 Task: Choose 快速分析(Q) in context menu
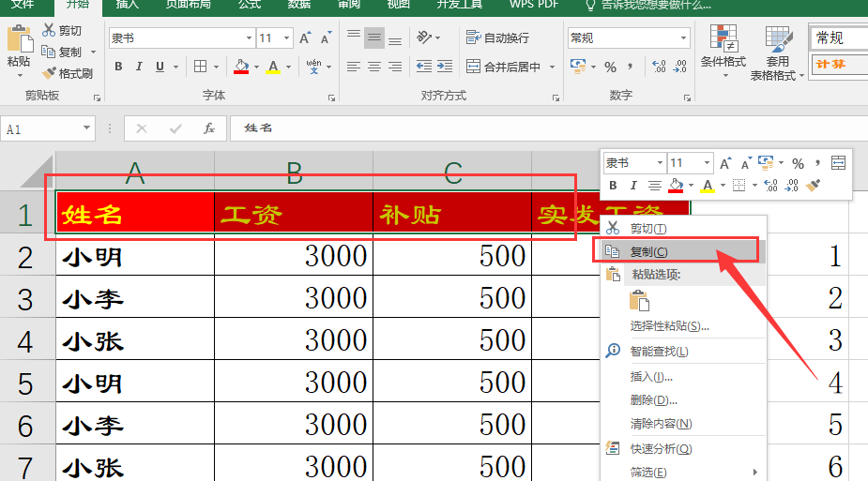tap(684, 449)
